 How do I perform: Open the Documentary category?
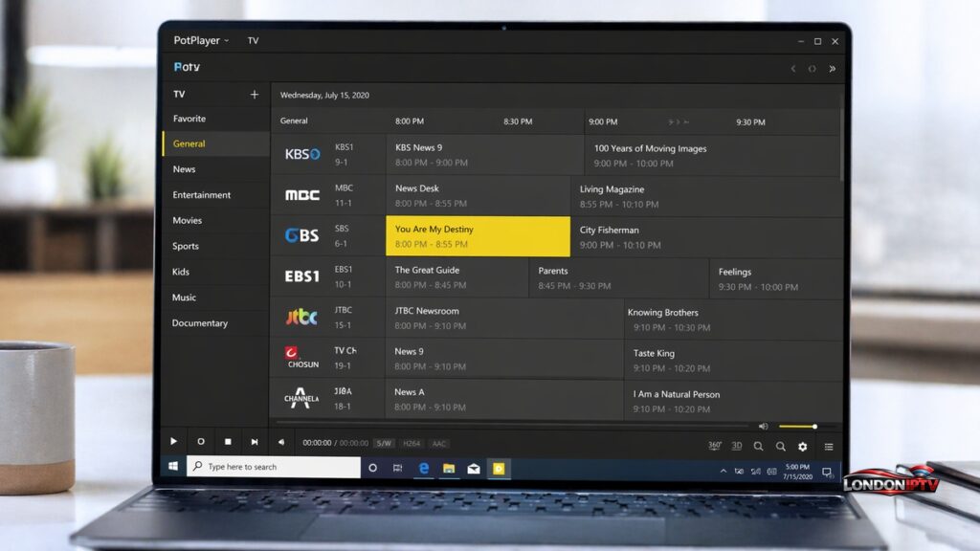click(x=215, y=323)
